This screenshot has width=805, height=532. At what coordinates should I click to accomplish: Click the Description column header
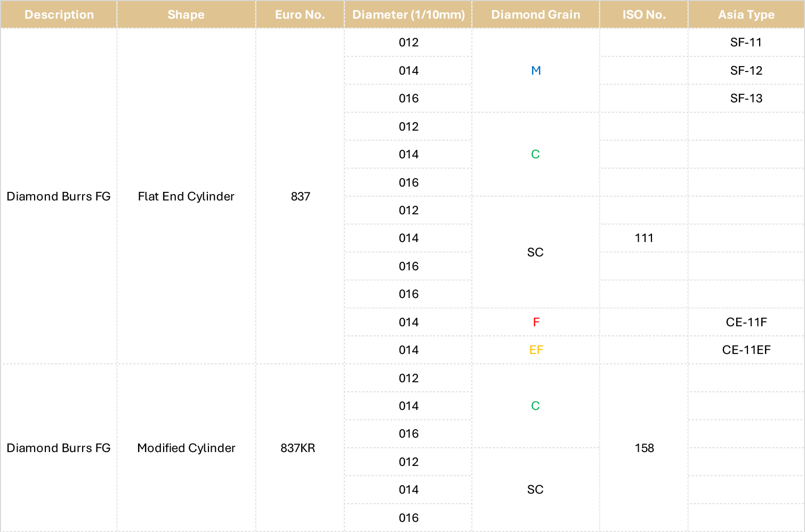(x=59, y=14)
